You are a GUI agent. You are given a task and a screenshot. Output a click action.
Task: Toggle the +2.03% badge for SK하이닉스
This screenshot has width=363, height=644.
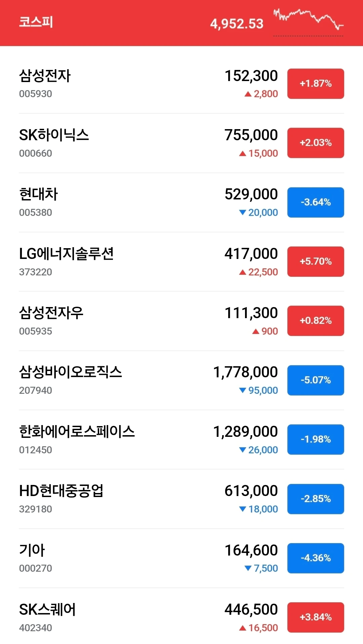[316, 143]
